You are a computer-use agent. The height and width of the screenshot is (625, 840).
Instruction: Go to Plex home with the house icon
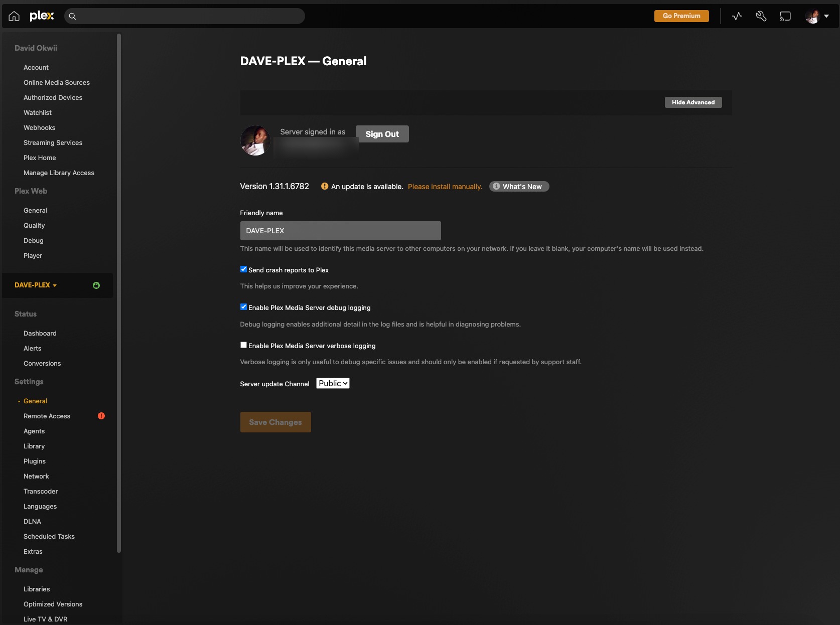tap(14, 16)
